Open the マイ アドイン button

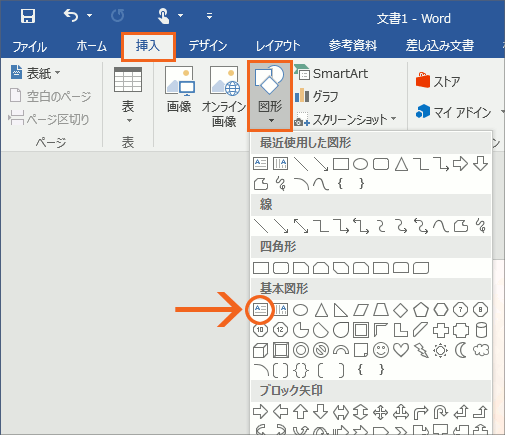tap(454, 112)
